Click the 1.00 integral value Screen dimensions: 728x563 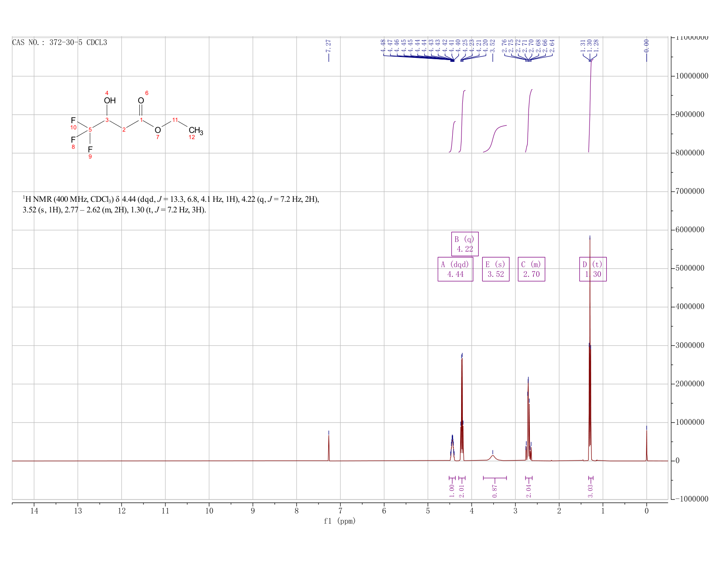pos(452,491)
